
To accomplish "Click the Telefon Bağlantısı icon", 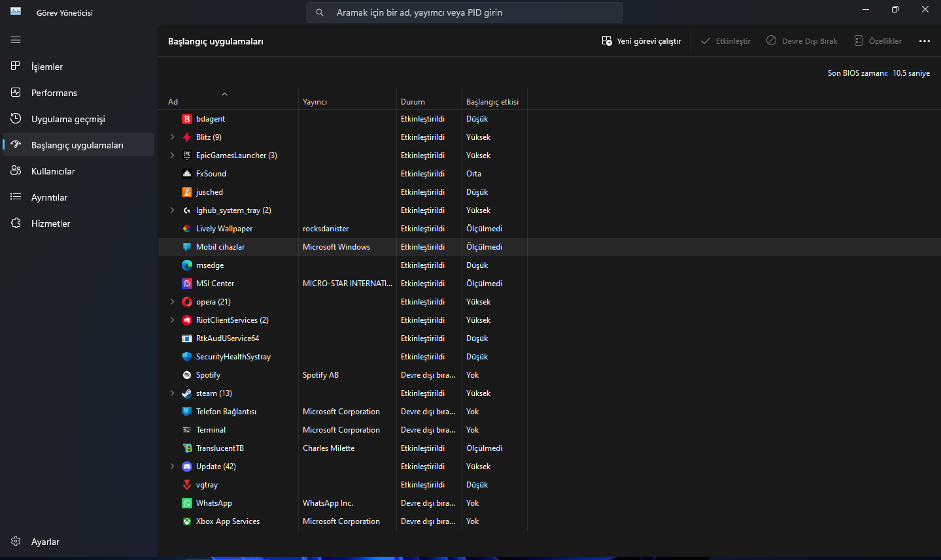I will [x=187, y=412].
